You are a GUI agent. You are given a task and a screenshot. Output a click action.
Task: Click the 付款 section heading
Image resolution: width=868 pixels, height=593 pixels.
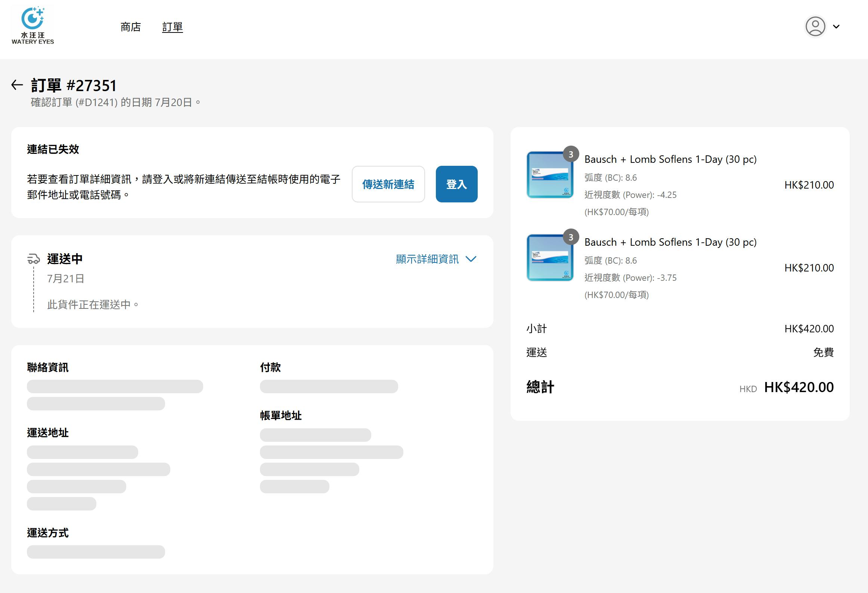pyautogui.click(x=270, y=367)
